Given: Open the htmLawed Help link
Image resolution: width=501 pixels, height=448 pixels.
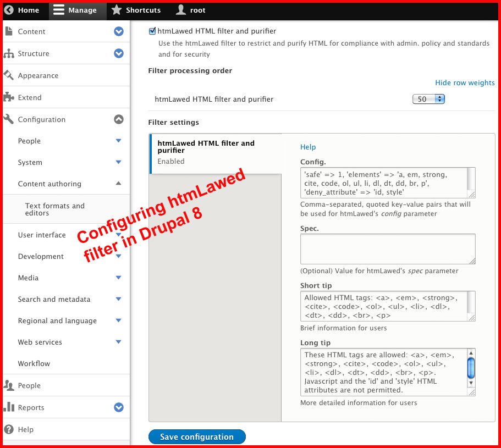Looking at the screenshot, I should click(x=308, y=147).
